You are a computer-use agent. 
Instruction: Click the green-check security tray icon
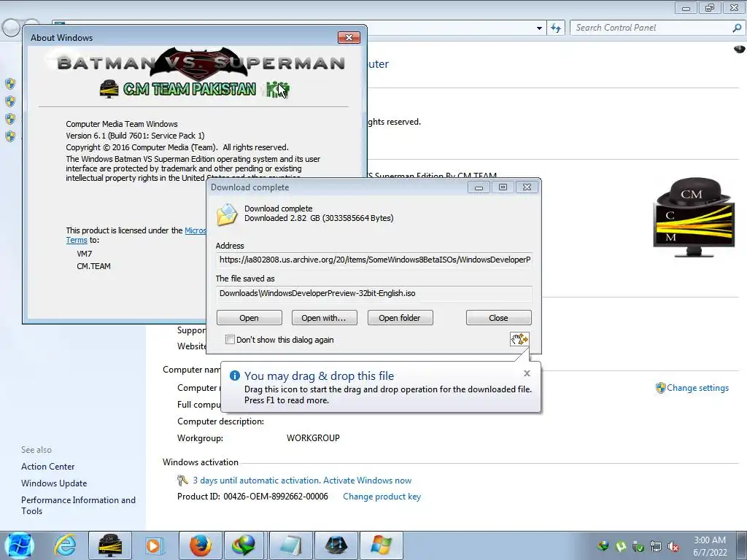[638, 546]
